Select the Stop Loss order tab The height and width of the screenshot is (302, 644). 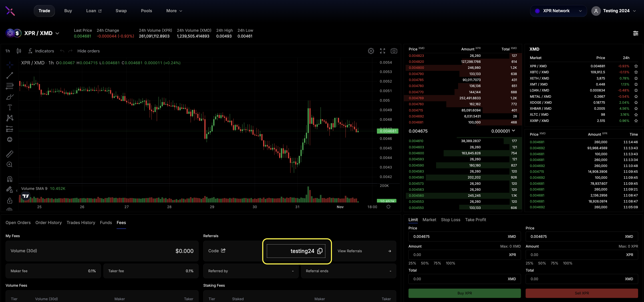(450, 220)
